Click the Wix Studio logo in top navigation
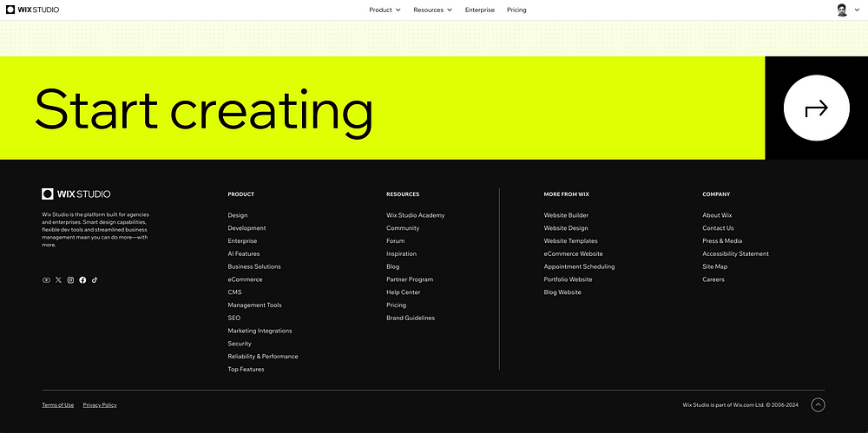Screen dimensions: 868x433 coord(33,10)
